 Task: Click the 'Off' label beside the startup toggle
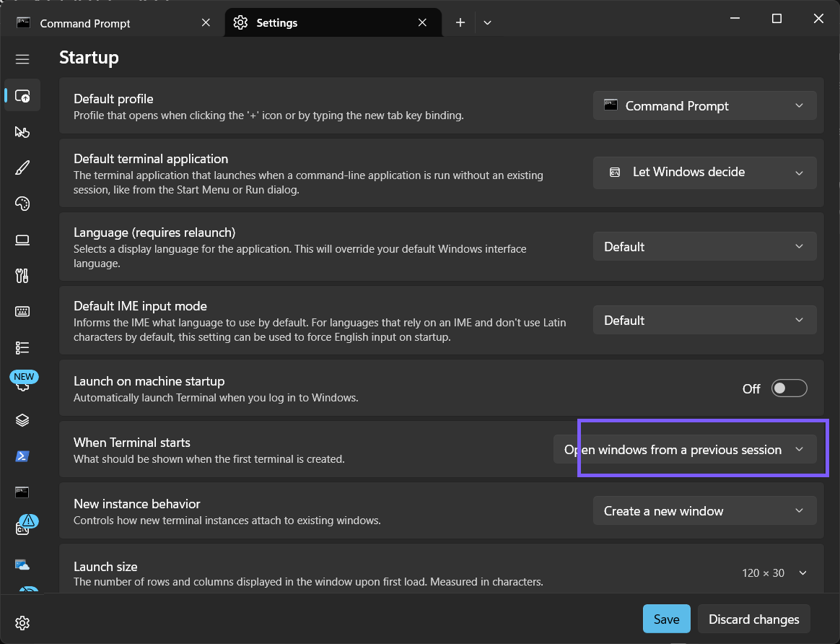tap(751, 388)
